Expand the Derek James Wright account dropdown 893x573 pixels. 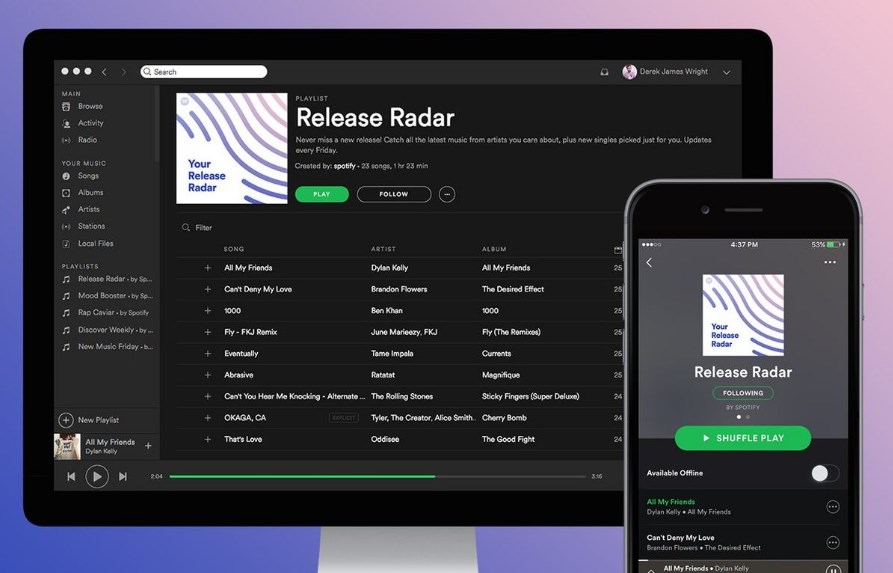(x=727, y=72)
